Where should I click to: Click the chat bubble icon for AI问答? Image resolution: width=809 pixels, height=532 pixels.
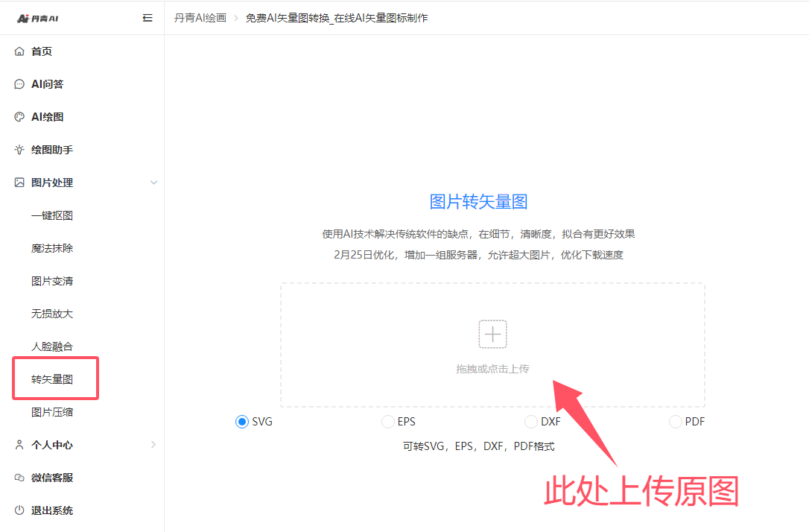(x=19, y=84)
